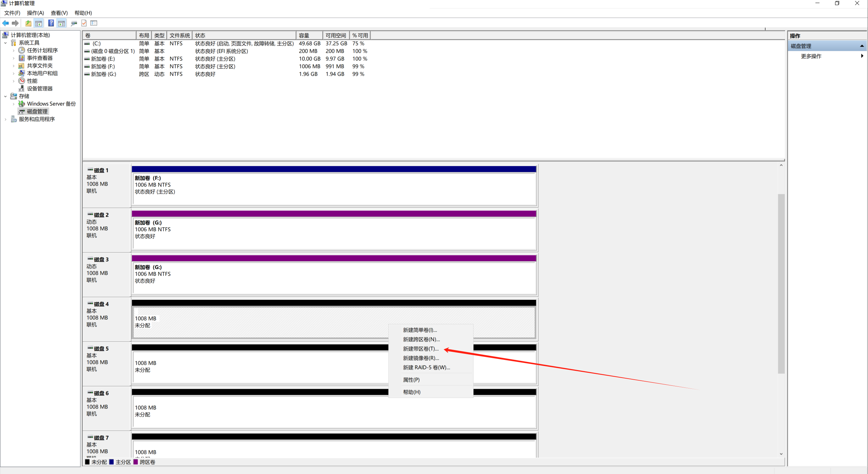Click the blue Help question mark icon
Screen dimensions: 868x474
tap(51, 23)
